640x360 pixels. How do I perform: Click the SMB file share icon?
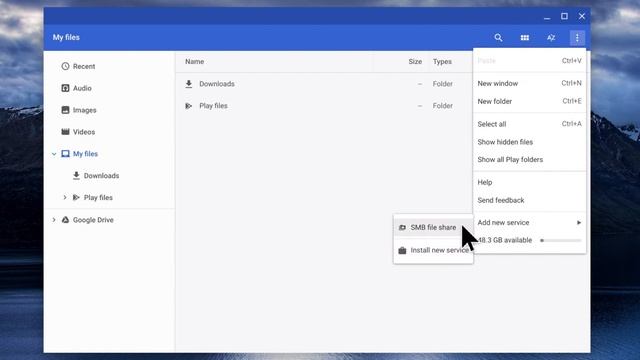tap(402, 227)
